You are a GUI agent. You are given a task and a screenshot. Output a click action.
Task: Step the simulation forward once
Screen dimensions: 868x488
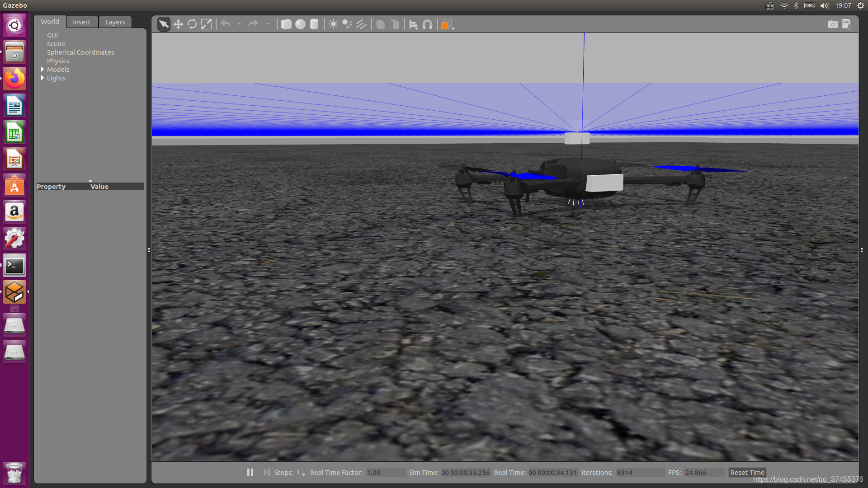[267, 472]
